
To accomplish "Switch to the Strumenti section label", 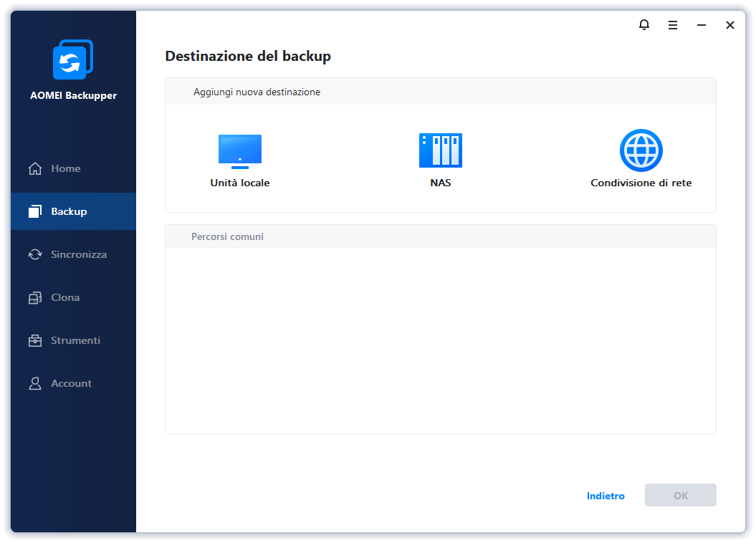I will [75, 340].
